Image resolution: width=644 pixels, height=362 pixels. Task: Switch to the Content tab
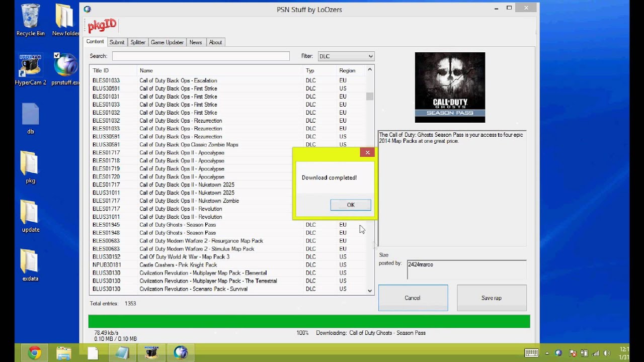(95, 42)
